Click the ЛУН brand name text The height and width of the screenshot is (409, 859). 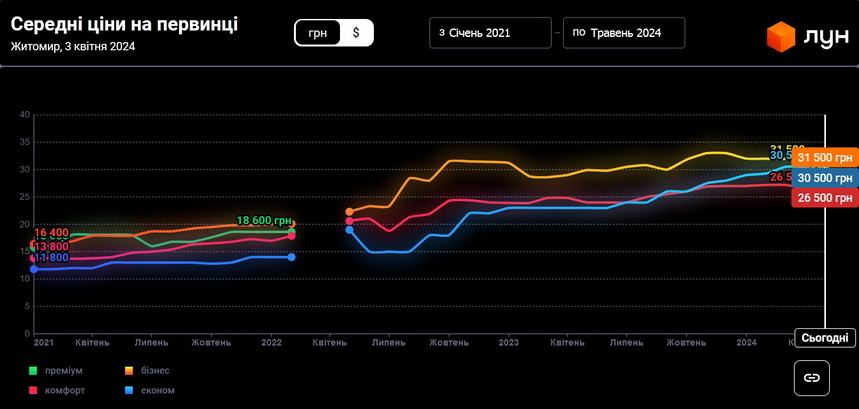[825, 38]
